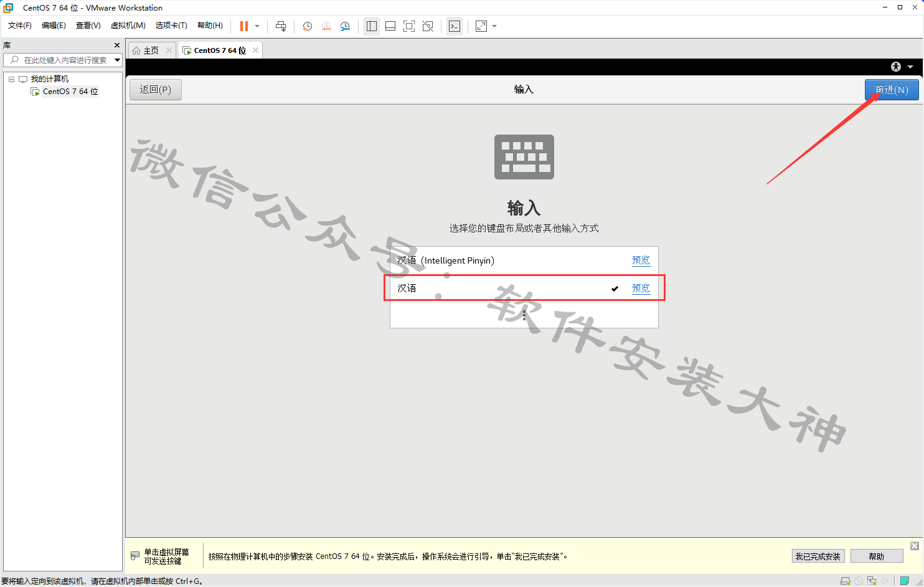Click the 前进(N) next button
Viewport: 924px width, 587px height.
pyautogui.click(x=892, y=90)
